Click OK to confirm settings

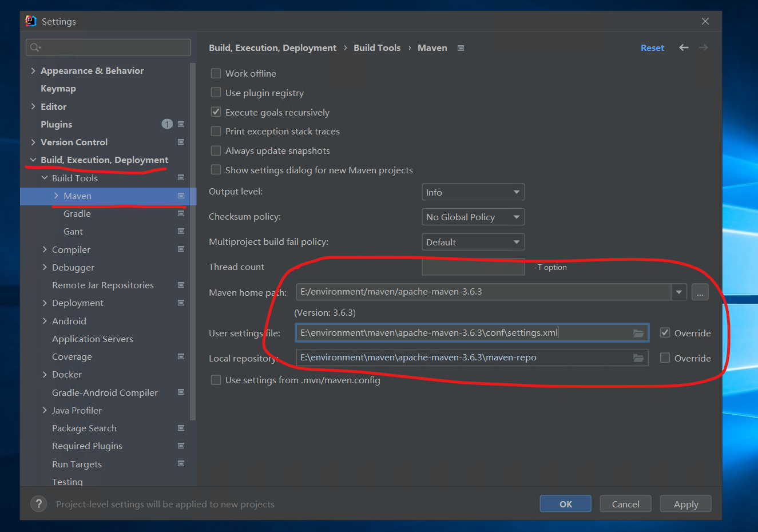(x=566, y=504)
